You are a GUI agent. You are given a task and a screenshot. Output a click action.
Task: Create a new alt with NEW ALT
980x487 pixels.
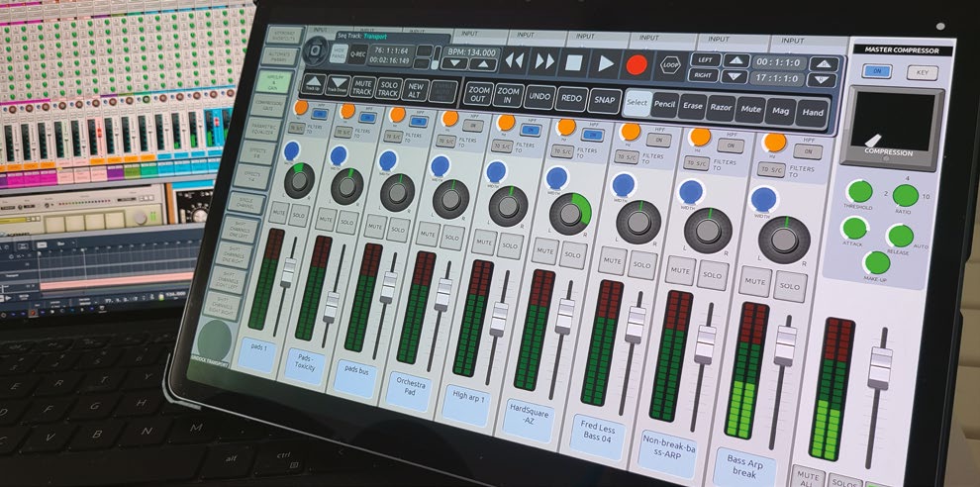click(415, 90)
